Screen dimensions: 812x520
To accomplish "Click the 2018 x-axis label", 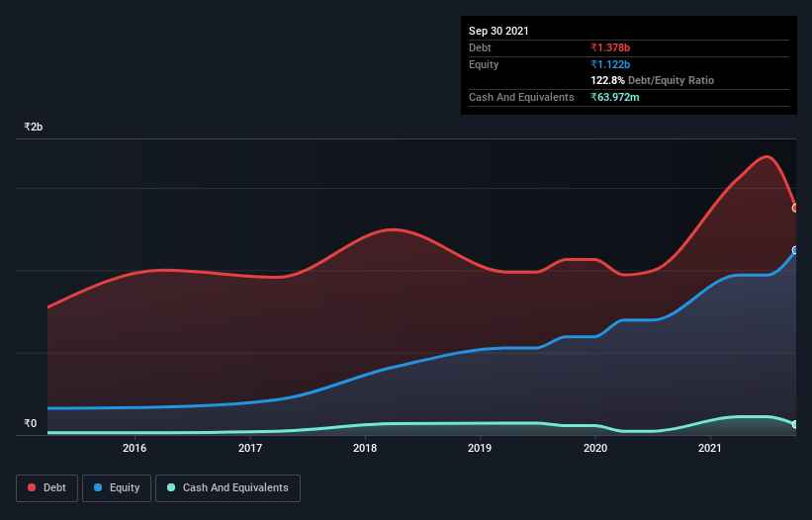I will (365, 448).
